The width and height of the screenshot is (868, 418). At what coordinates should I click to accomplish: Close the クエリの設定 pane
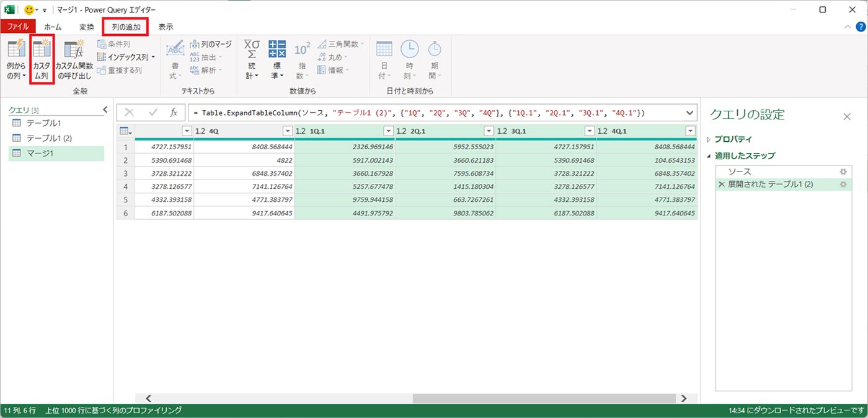click(847, 116)
